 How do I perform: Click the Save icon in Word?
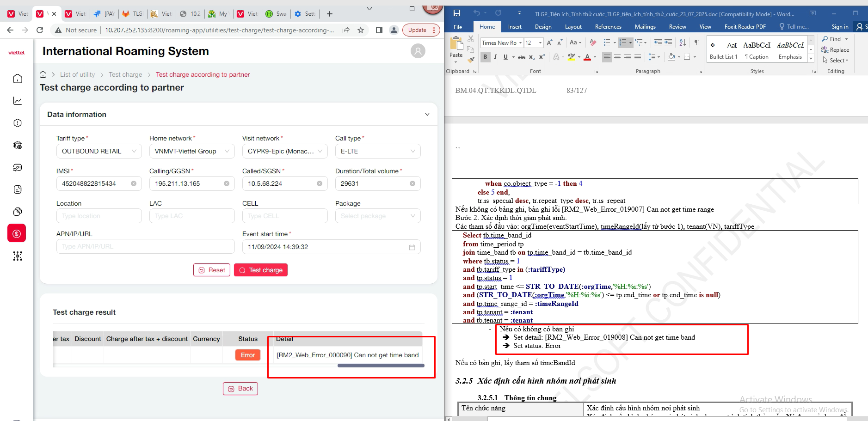[457, 13]
